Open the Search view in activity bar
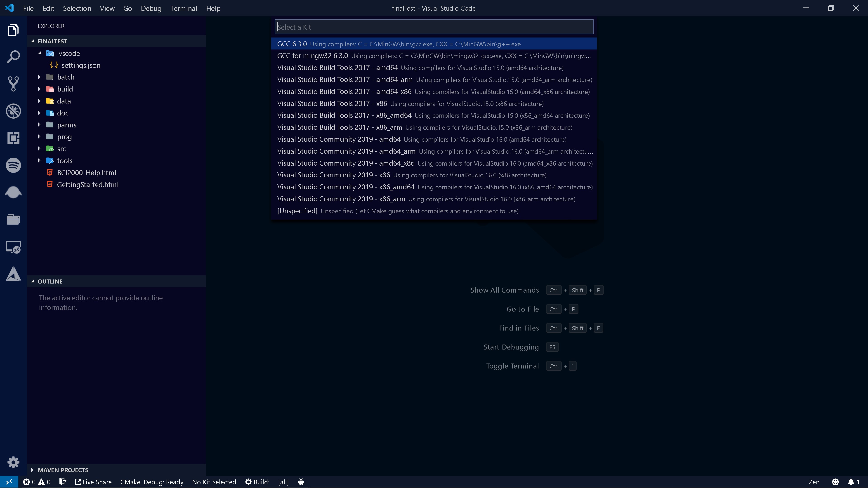Screen dimensions: 868x488 14,56
